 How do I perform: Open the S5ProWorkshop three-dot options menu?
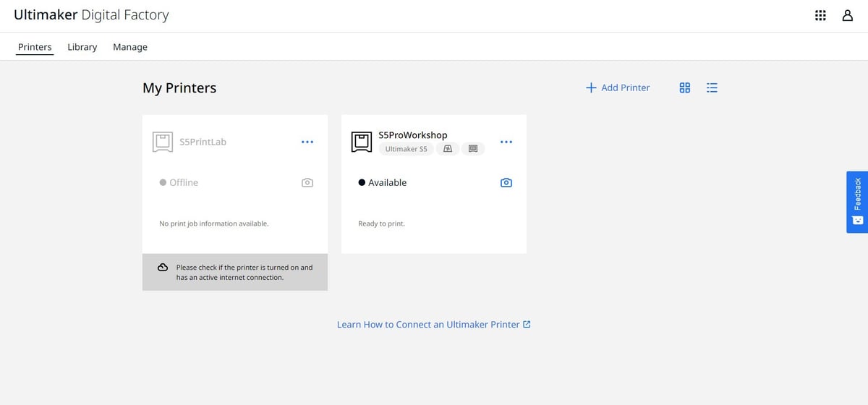506,142
